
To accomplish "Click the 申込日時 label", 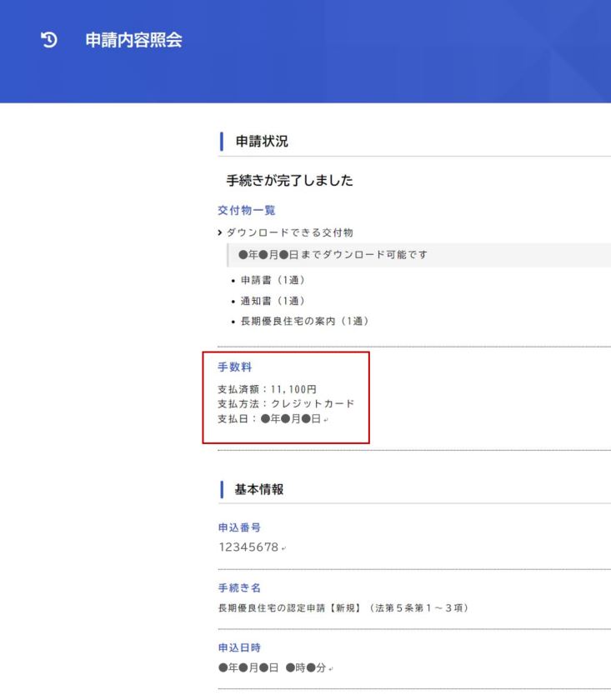I will pyautogui.click(x=241, y=647).
